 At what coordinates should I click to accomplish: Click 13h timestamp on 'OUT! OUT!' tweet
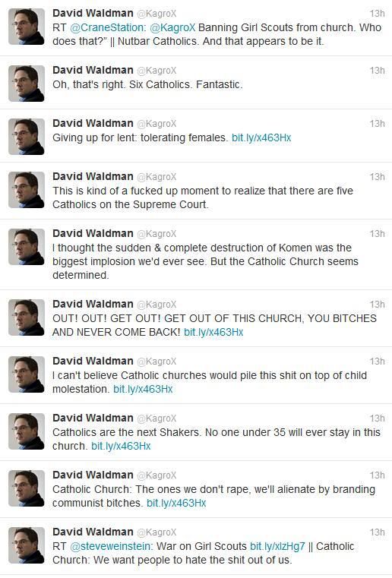point(378,305)
